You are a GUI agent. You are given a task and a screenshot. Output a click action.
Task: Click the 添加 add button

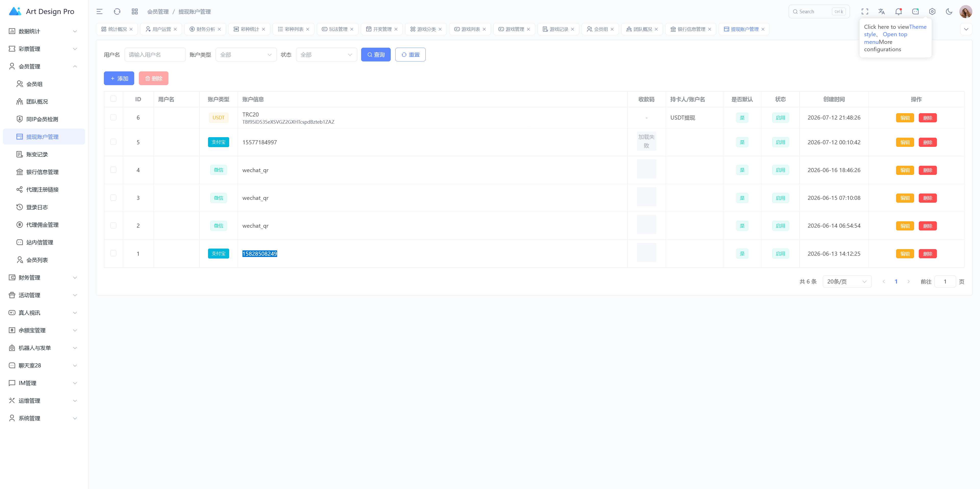click(119, 78)
